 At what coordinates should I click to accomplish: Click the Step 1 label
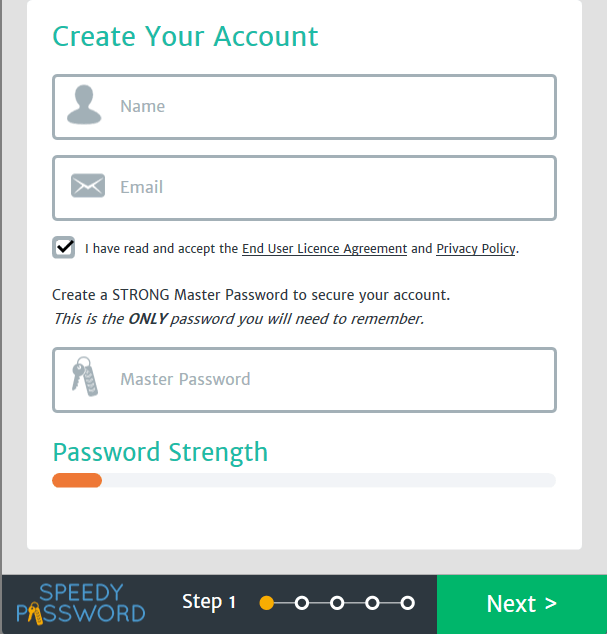click(209, 602)
